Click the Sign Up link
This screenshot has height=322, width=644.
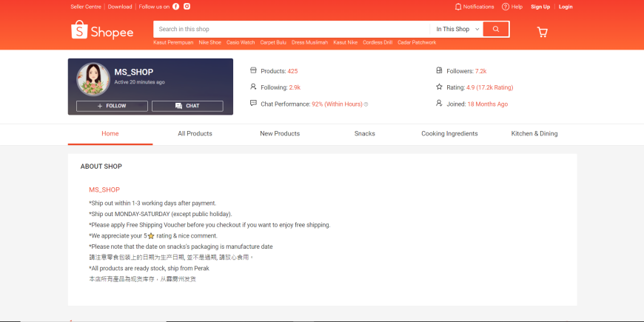pos(540,7)
